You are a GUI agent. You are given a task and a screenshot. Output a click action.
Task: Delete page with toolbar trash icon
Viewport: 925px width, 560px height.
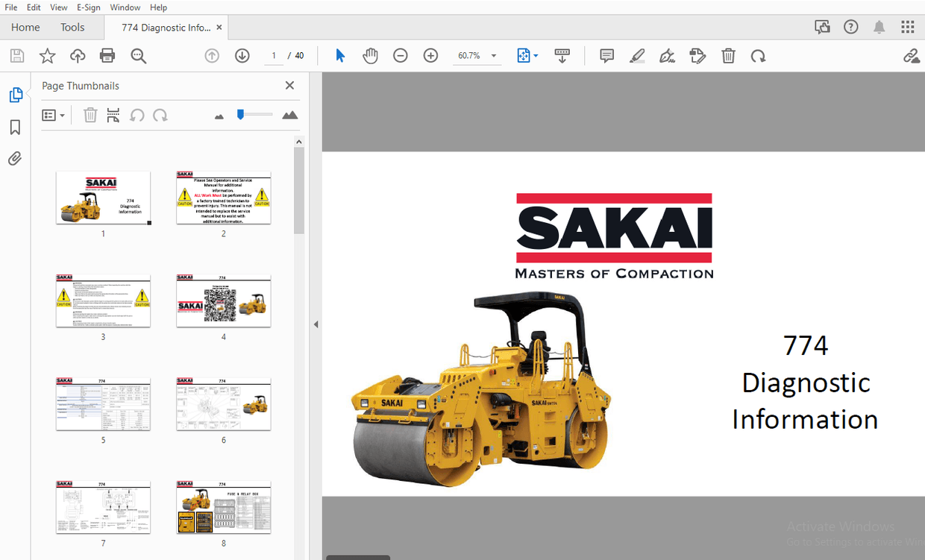click(728, 56)
